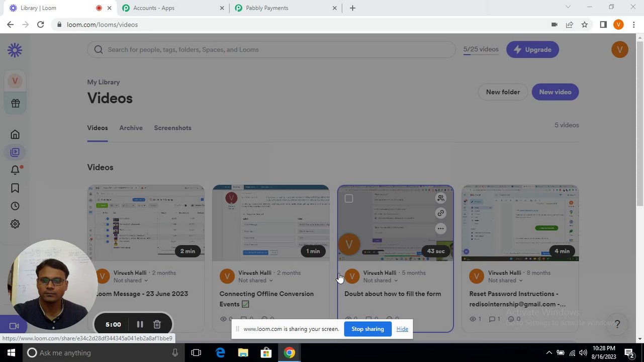
Task: Open three-dot menu on Doubt video thumbnail
Action: click(440, 229)
